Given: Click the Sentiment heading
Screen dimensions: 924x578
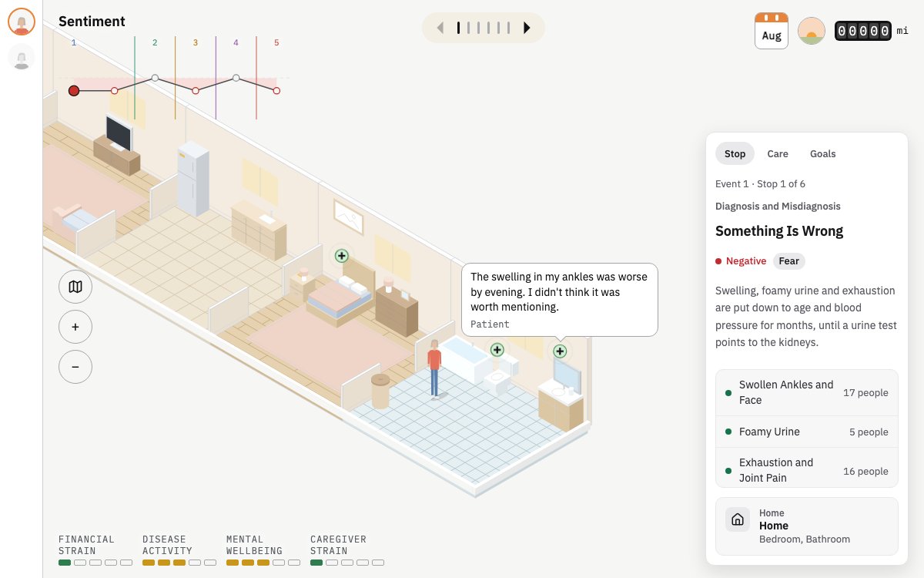Looking at the screenshot, I should pos(92,22).
